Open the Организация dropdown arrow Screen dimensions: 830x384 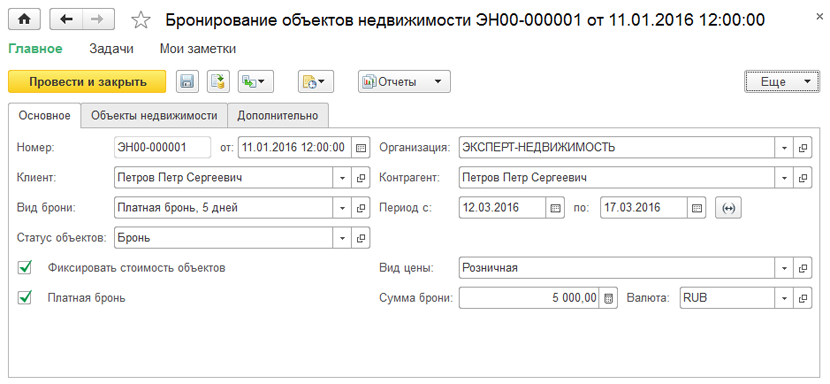[x=784, y=148]
